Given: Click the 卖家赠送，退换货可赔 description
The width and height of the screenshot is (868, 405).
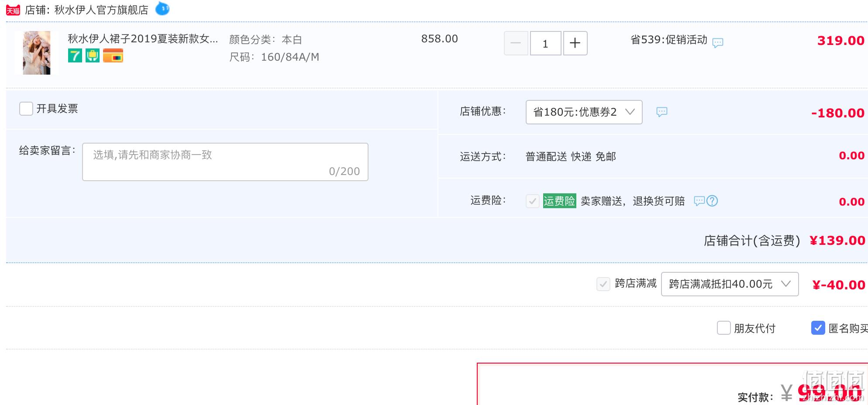Looking at the screenshot, I should [x=633, y=201].
